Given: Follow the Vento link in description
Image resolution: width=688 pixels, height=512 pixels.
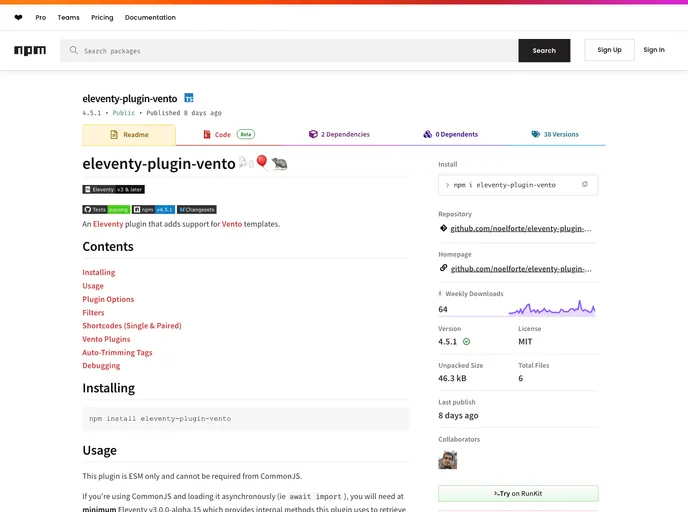Looking at the screenshot, I should (x=232, y=224).
